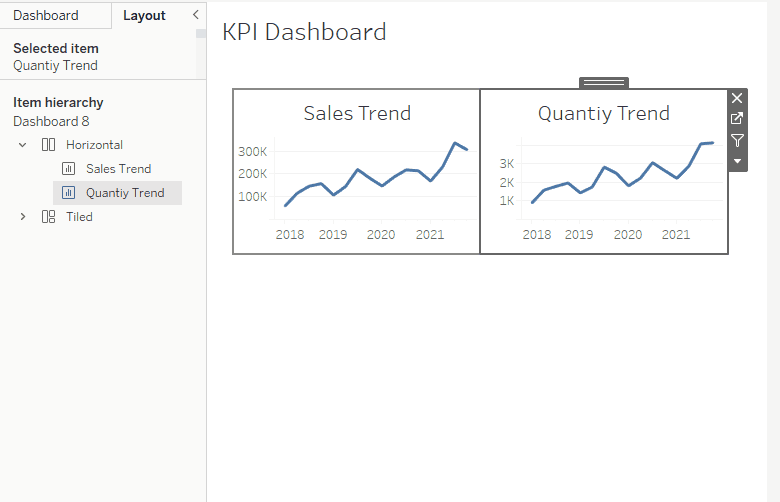
Task: Expand the Tiled container node
Action: (x=22, y=217)
